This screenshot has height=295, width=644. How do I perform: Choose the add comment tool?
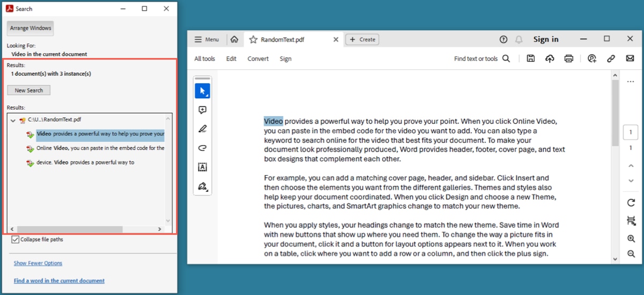point(202,110)
